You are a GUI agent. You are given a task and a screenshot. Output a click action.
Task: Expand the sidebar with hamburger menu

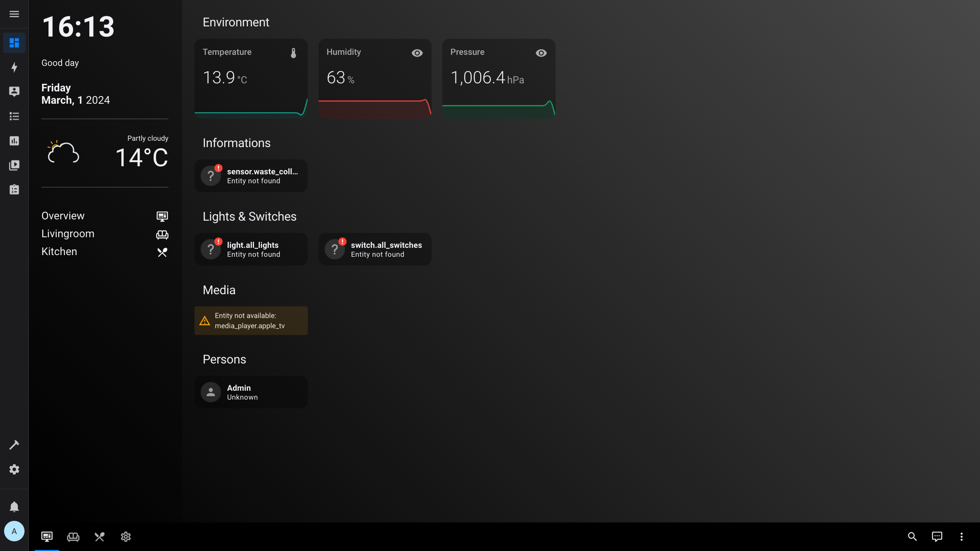(x=14, y=14)
